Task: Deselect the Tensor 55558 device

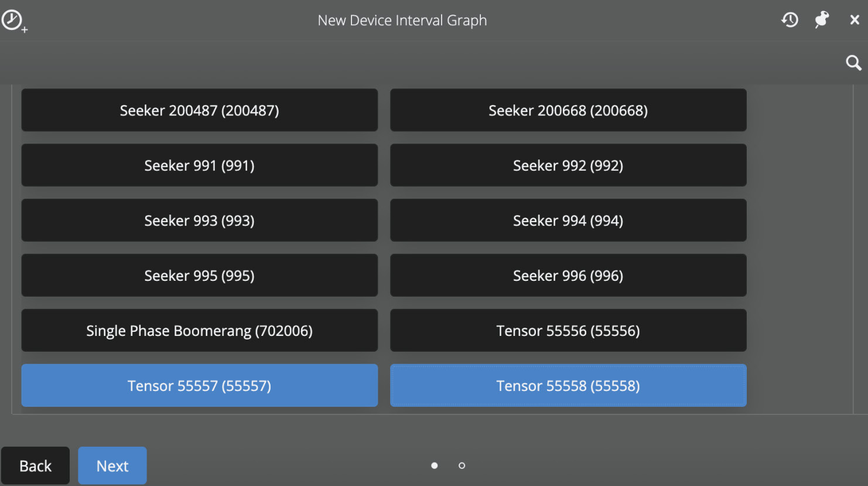Action: coord(568,385)
